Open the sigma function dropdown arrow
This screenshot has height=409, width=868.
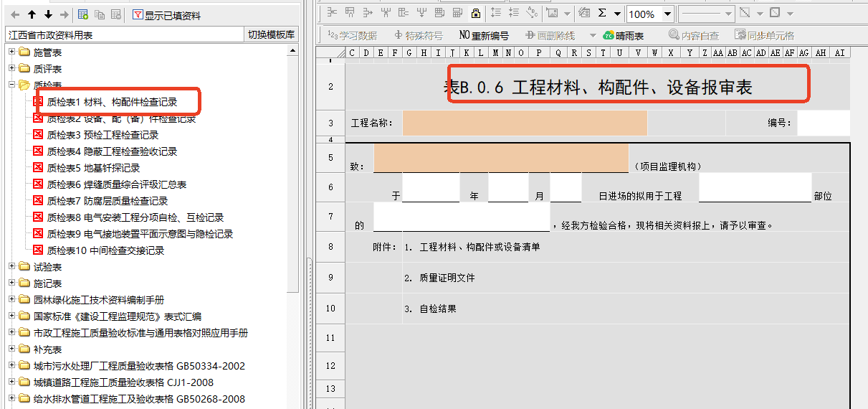point(617,14)
